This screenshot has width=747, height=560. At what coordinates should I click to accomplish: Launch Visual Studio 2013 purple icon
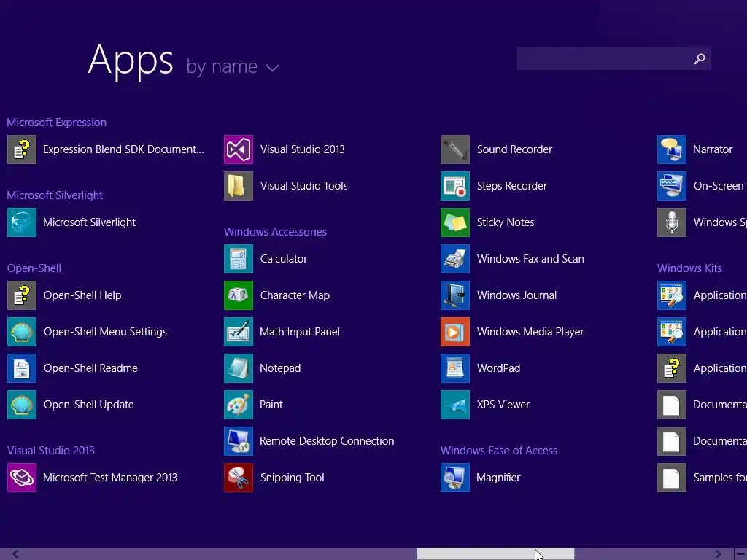(x=239, y=149)
